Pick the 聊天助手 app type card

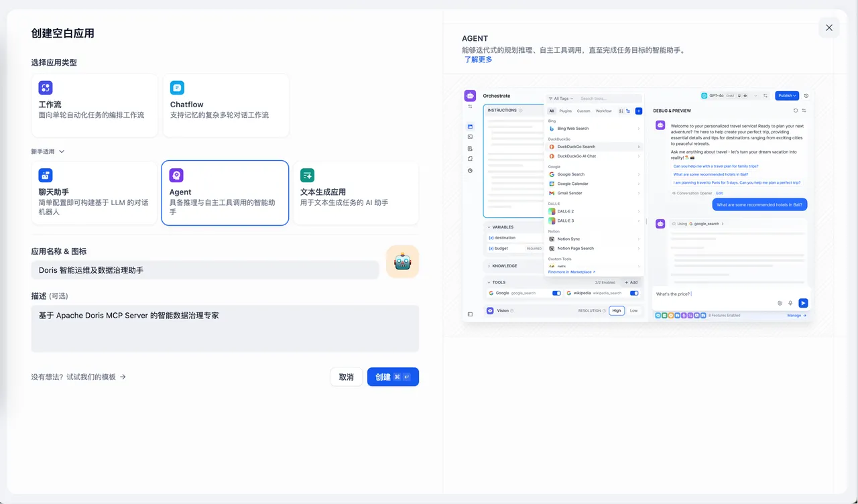(95, 193)
